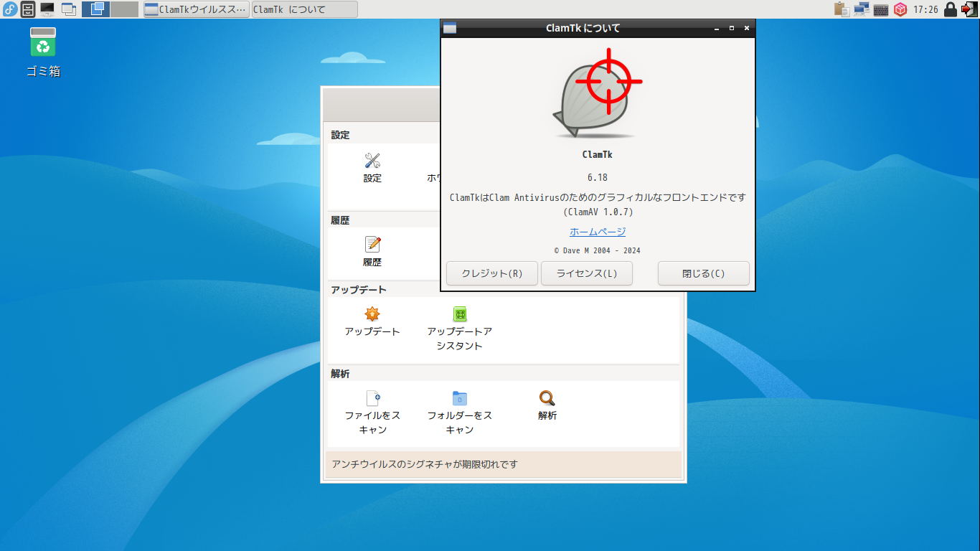
Task: Open the 履歴 notepad icon in ClamTk
Action: point(372,245)
